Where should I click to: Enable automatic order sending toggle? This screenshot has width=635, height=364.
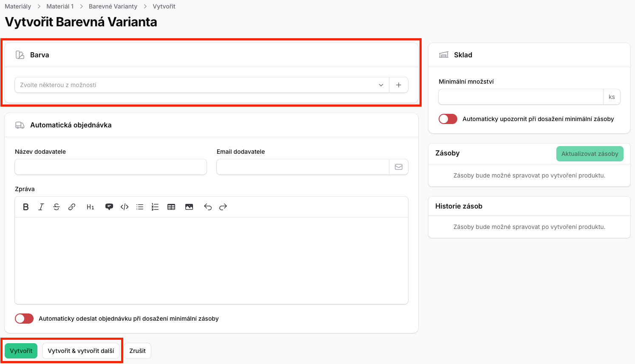tap(24, 319)
